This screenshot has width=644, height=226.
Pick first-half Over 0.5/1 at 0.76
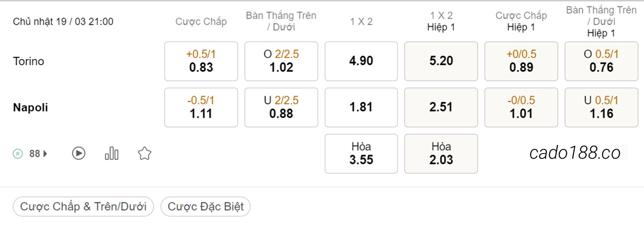(x=601, y=61)
